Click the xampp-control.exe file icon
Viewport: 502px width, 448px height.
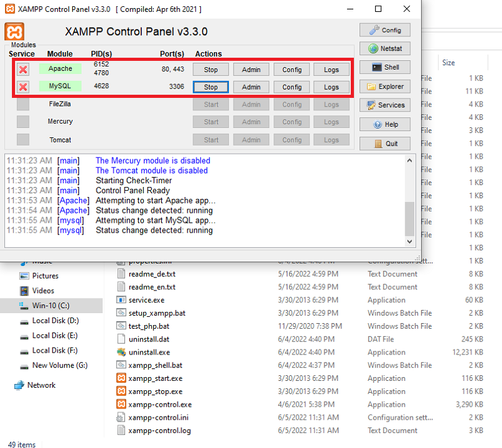click(121, 405)
